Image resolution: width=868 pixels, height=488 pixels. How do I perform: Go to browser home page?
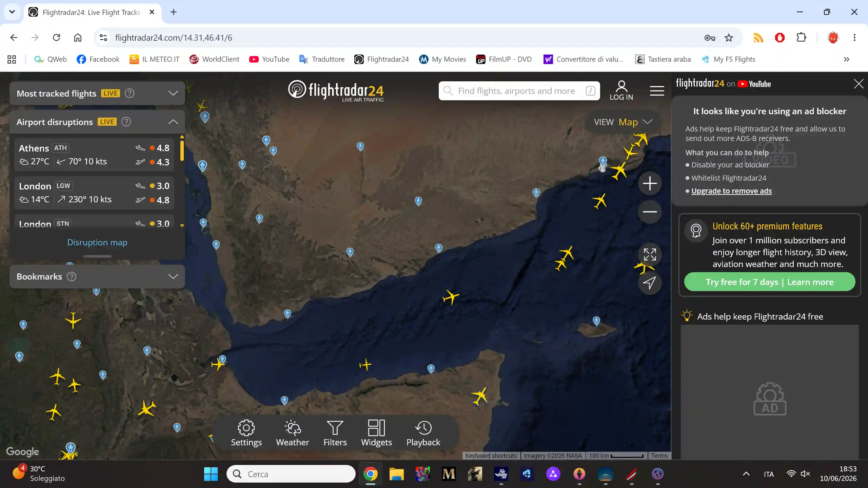(78, 38)
